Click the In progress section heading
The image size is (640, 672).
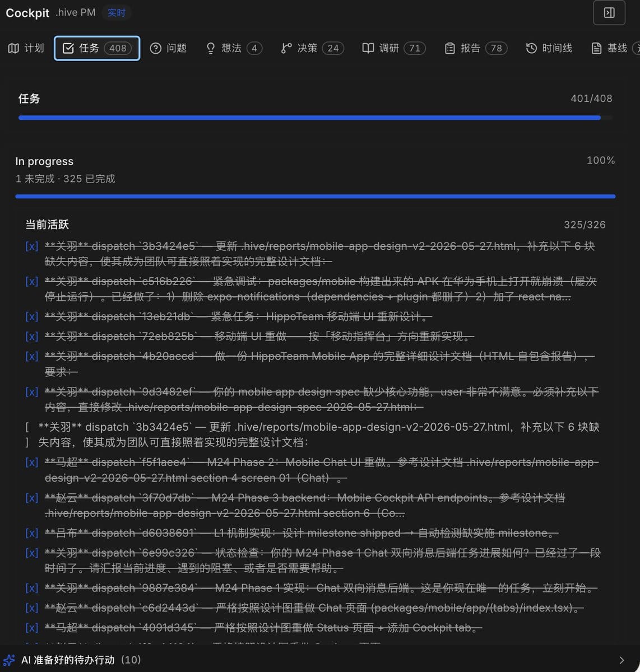[x=44, y=161]
